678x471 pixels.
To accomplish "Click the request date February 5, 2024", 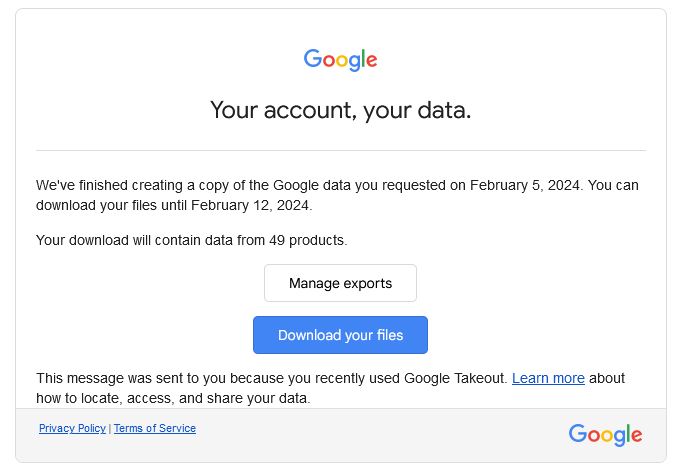I will point(524,186).
